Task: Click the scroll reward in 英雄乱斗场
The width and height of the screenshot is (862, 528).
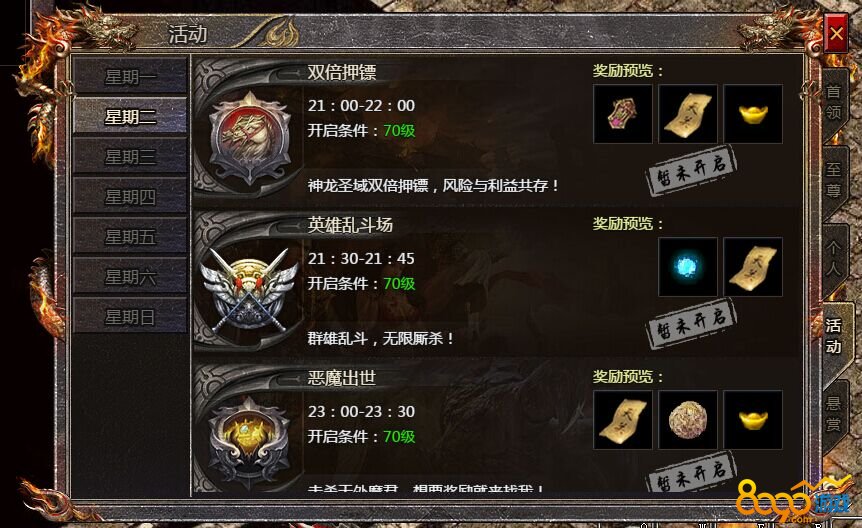Action: (753, 267)
